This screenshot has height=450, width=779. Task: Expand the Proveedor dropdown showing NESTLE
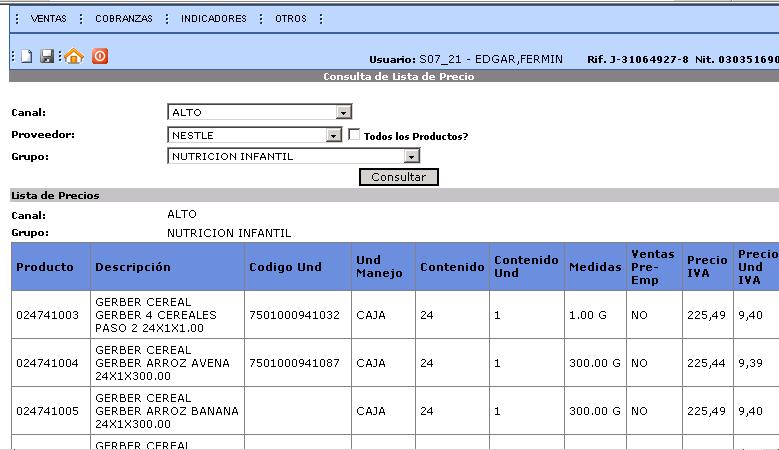333,135
